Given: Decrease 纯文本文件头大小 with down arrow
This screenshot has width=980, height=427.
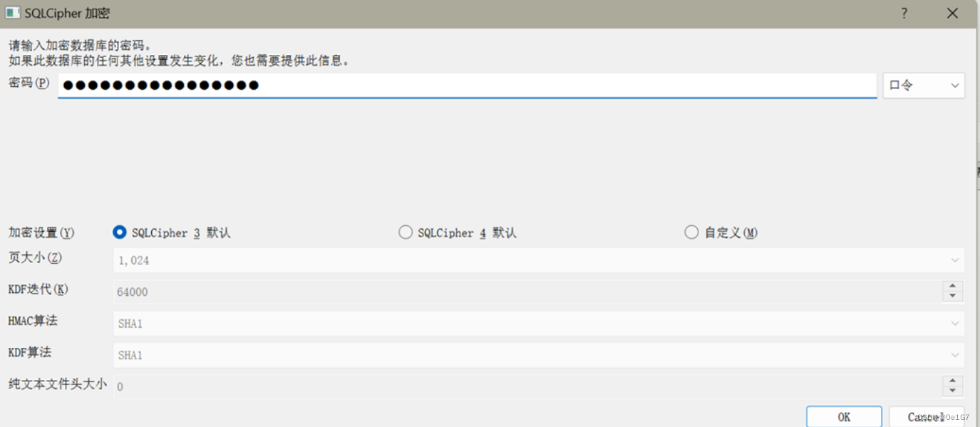Looking at the screenshot, I should [953, 391].
